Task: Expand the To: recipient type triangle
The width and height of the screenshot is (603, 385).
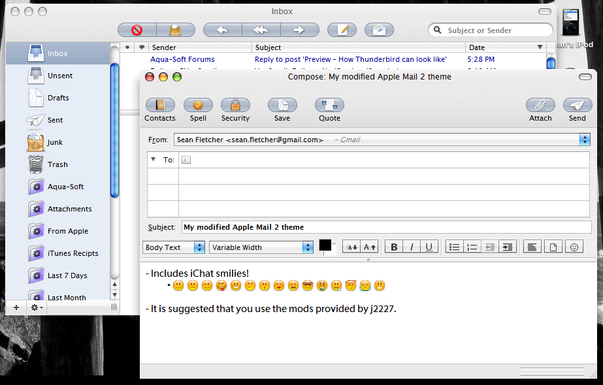Action: click(153, 159)
